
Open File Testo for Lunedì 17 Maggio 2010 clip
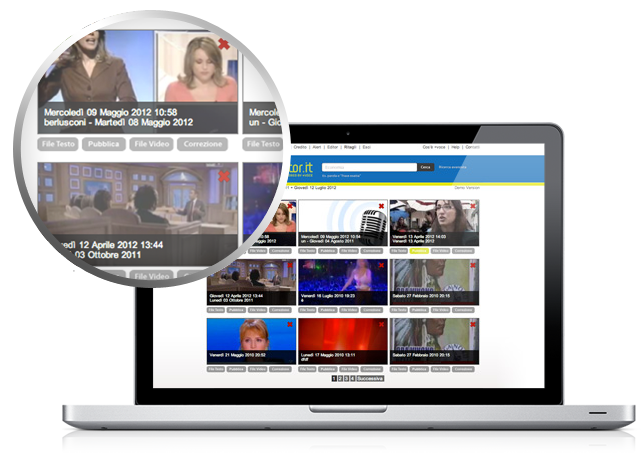(x=307, y=369)
